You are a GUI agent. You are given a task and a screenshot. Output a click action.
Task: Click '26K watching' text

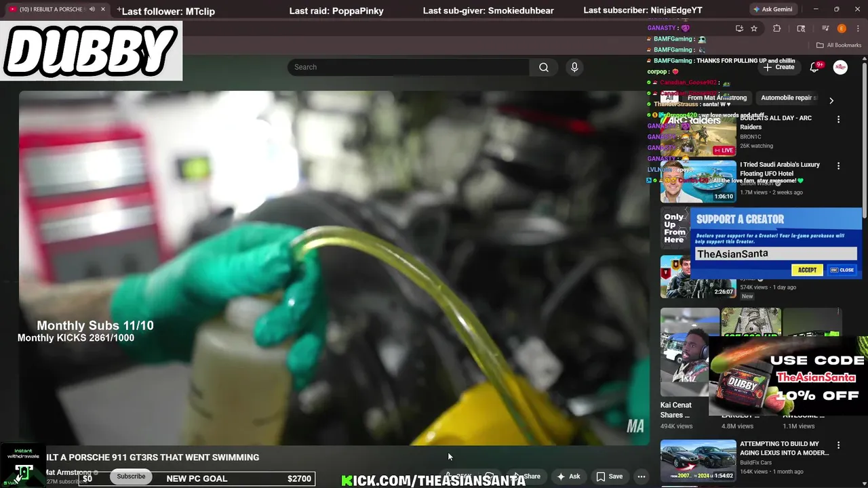point(756,146)
